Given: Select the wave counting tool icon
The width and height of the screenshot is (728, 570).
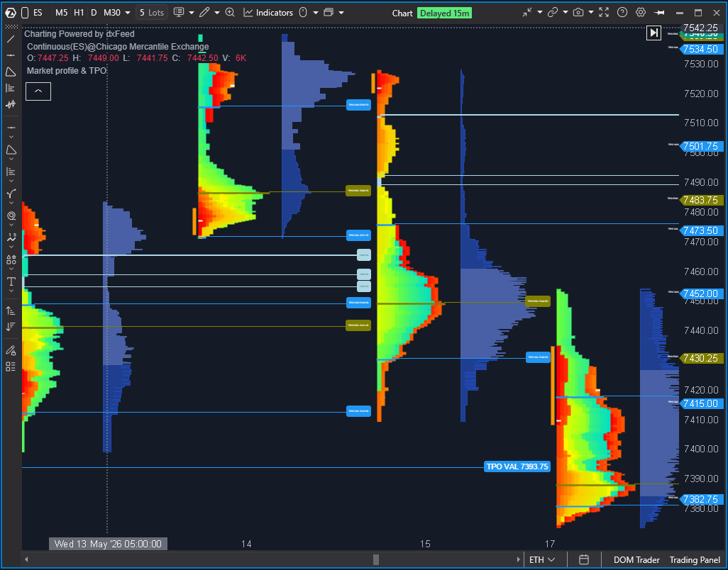Looking at the screenshot, I should tap(11, 238).
